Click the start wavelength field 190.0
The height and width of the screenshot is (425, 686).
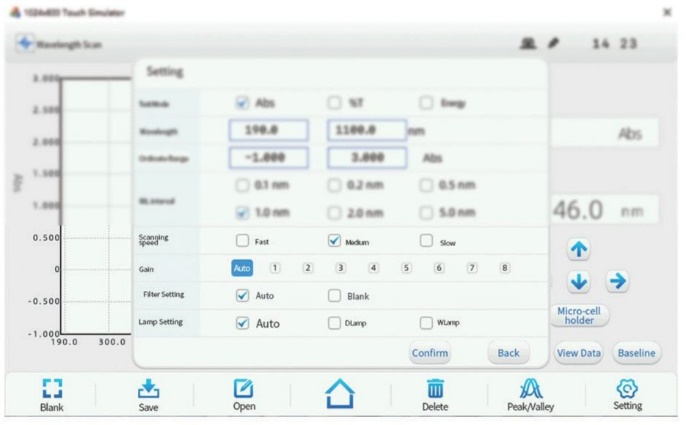268,130
